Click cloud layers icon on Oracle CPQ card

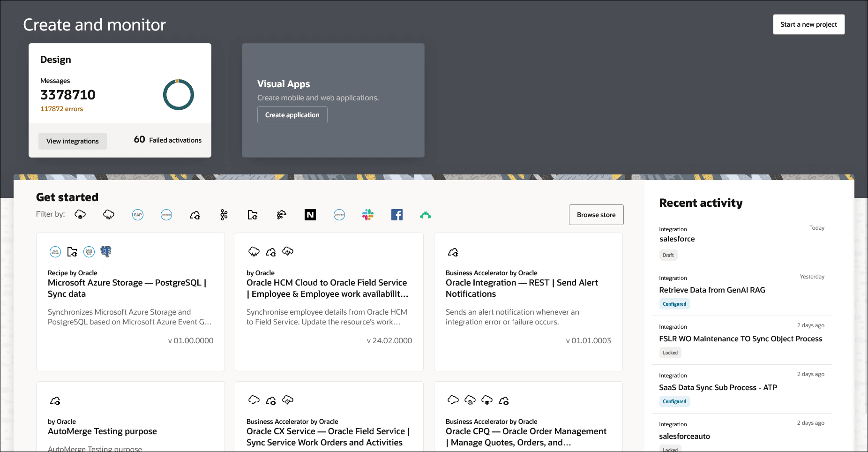(x=487, y=400)
